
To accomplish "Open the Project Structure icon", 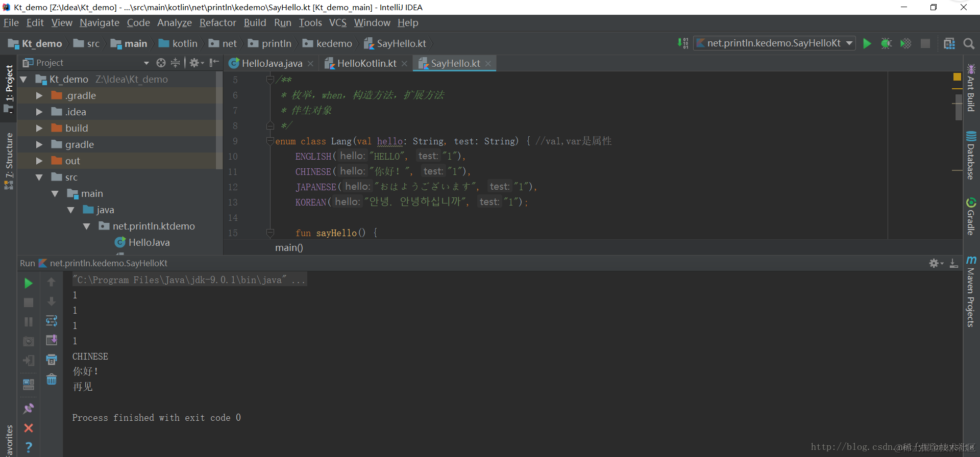I will [949, 43].
